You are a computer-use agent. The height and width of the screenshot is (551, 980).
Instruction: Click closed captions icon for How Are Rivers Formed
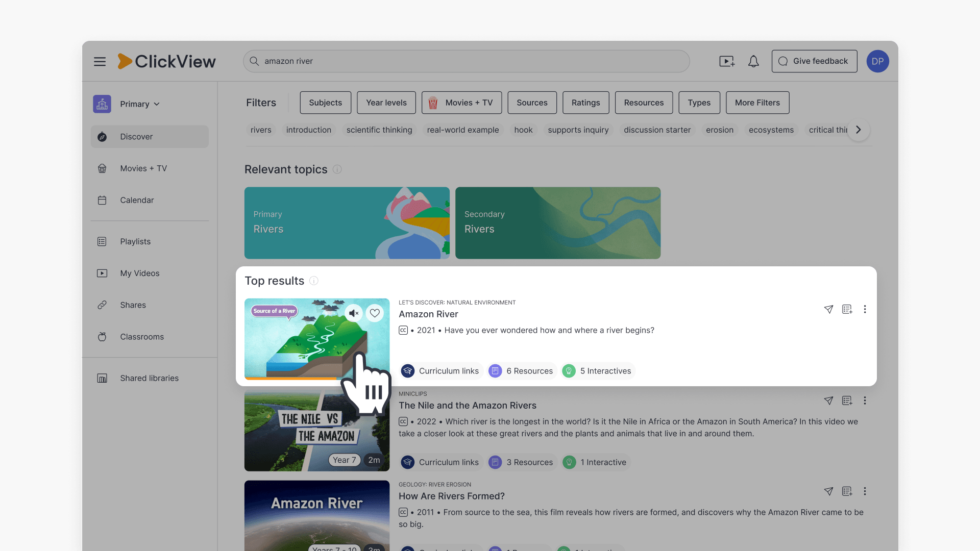click(x=403, y=512)
